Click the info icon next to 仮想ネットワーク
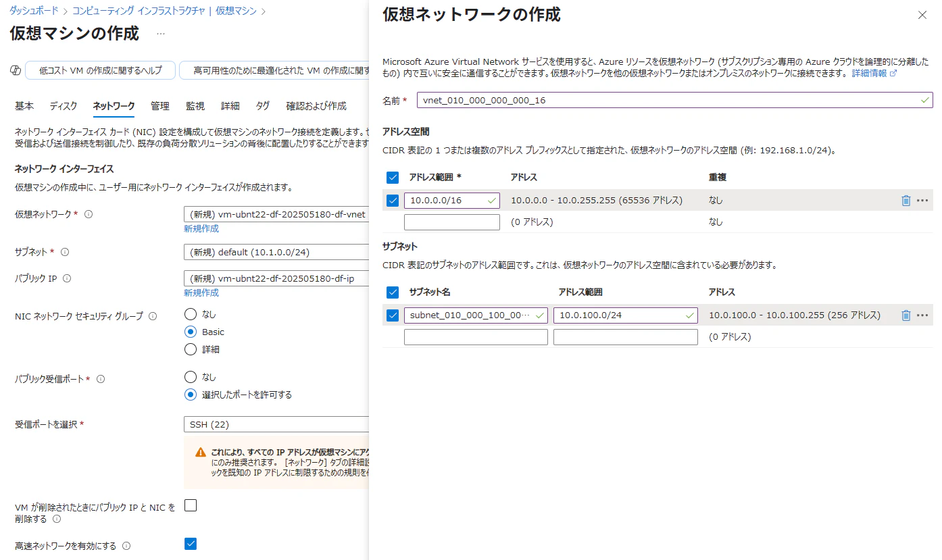This screenshot has height=560, width=942. (89, 214)
